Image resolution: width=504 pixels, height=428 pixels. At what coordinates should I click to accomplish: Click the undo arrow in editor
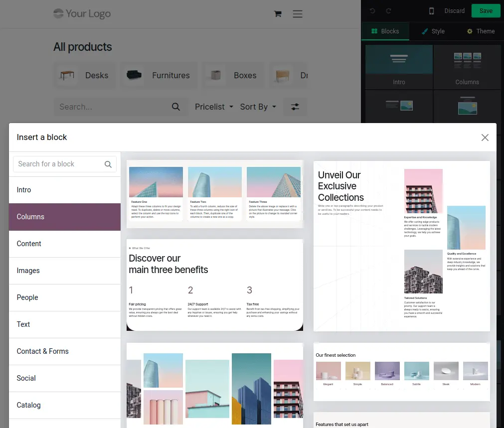tap(372, 11)
